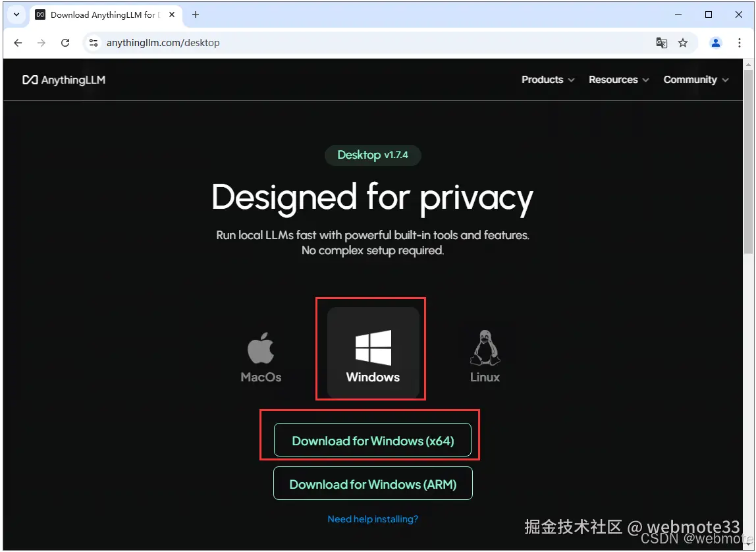Viewport: 756px width, 552px height.
Task: Expand the Resources menu
Action: (618, 80)
